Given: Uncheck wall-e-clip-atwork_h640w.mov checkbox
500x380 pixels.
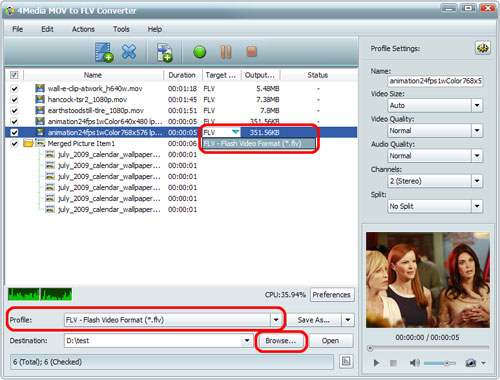Looking at the screenshot, I should pos(14,89).
